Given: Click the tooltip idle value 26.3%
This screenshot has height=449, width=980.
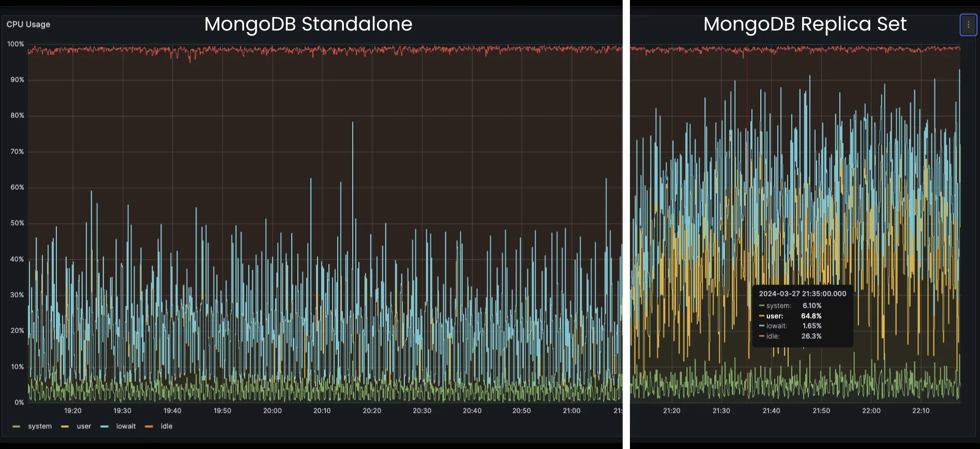Looking at the screenshot, I should click(x=811, y=336).
